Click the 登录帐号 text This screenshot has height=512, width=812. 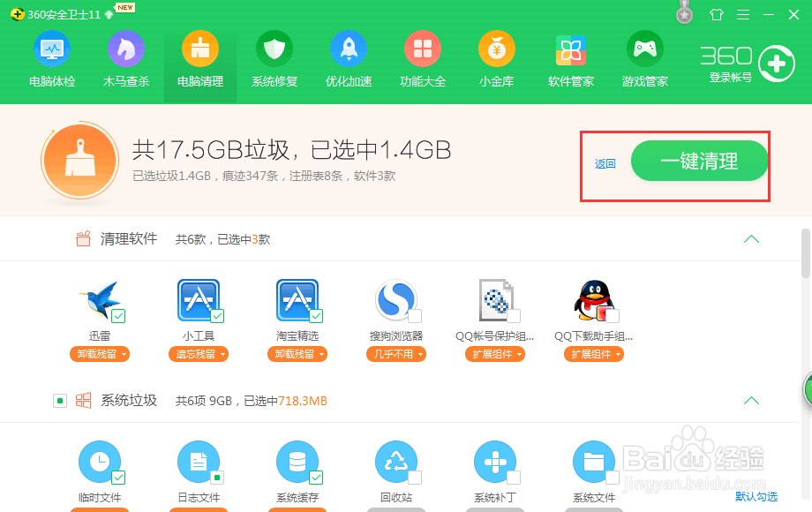(730, 78)
